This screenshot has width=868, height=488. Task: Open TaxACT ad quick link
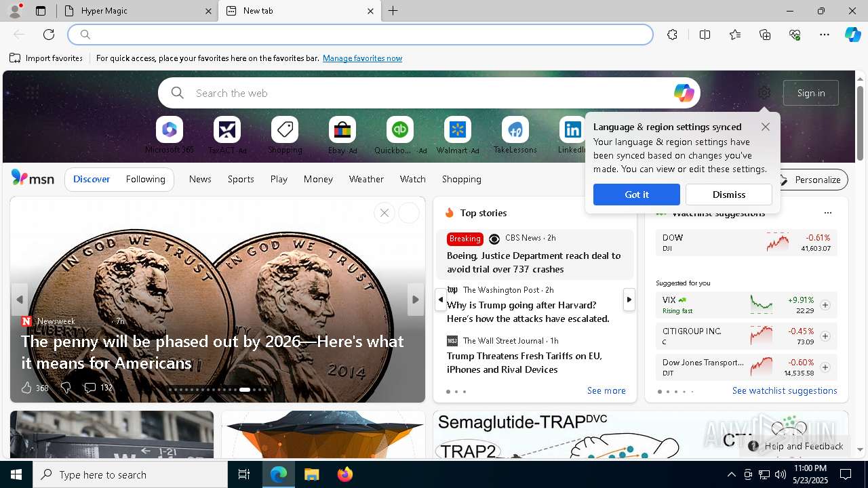pyautogui.click(x=227, y=136)
